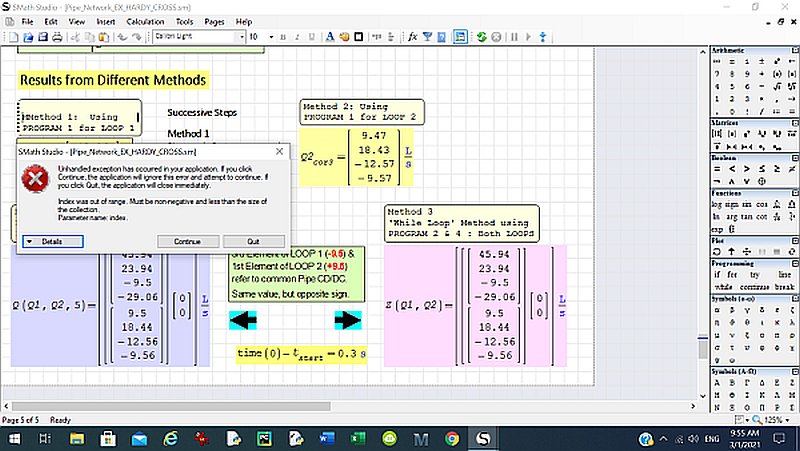Viewport: 800px width, 451px height.
Task: Click the Undo toolbar icon
Action: (x=120, y=37)
